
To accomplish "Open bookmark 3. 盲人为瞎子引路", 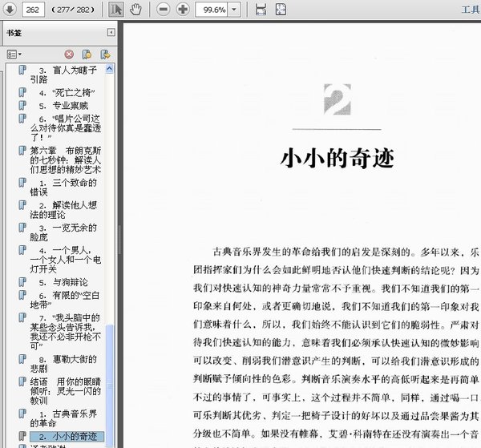I will (x=63, y=75).
